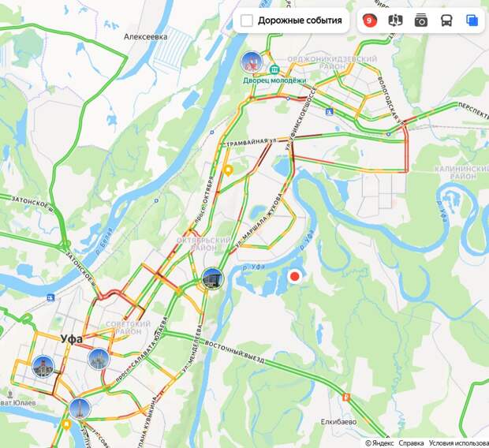This screenshot has width=489, height=448.
Task: Click the red location marker by р. Уфа
Action: click(295, 276)
